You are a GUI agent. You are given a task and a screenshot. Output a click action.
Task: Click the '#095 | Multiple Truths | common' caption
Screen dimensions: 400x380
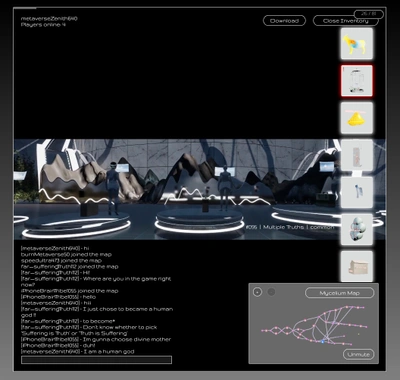pos(290,227)
